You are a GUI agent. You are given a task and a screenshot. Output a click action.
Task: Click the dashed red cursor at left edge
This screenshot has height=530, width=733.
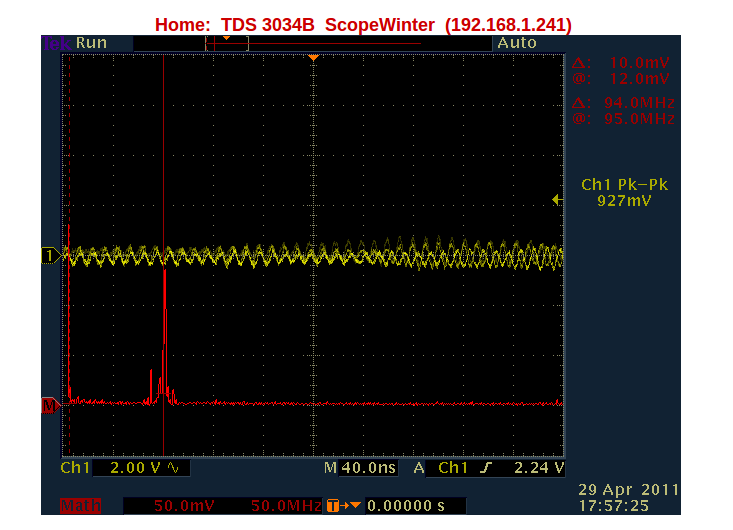70,140
